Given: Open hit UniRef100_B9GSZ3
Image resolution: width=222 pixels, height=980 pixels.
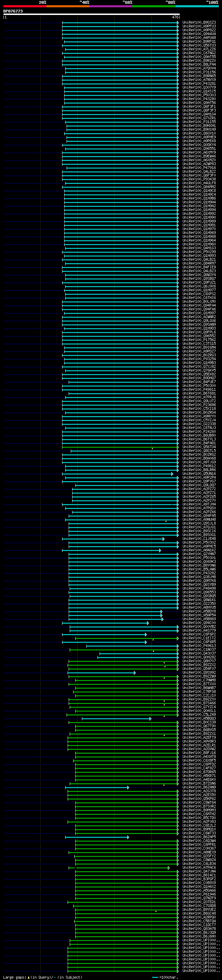Looking at the screenshot, I should (199, 23).
